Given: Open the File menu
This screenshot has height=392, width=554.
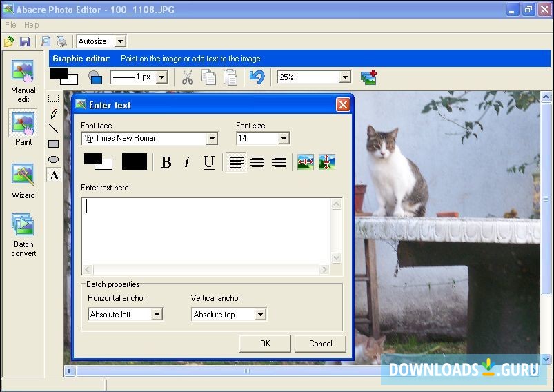Looking at the screenshot, I should tap(10, 25).
